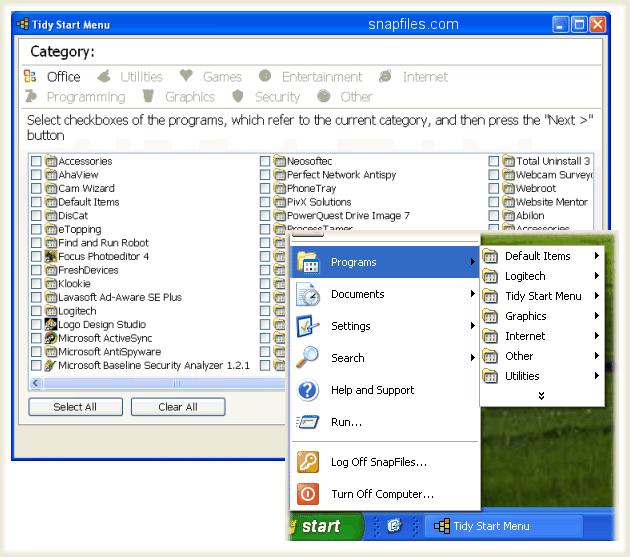Click the Help and Support icon
The height and width of the screenshot is (557, 630).
pyautogui.click(x=309, y=390)
